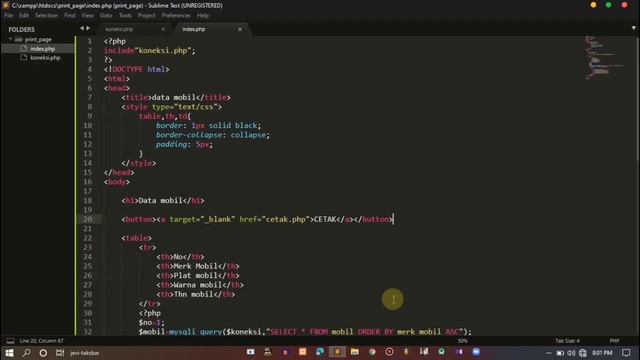This screenshot has height=360, width=640.
Task: Open the Find menu
Action: point(70,16)
